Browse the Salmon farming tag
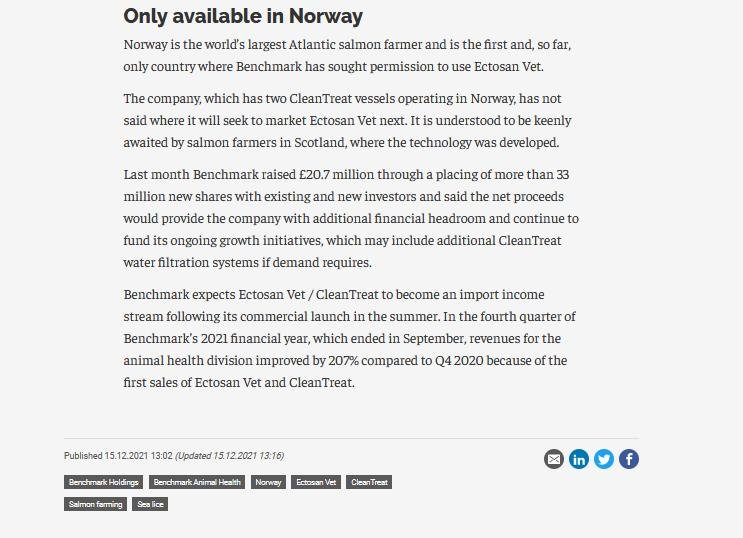The image size is (743, 538). tap(96, 504)
